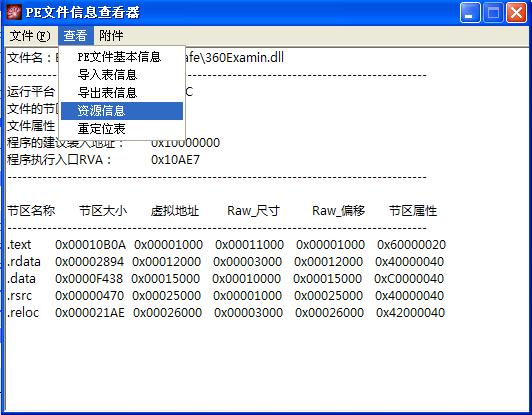
Task: Click the .text virtual address 0x00001000
Action: (x=169, y=245)
